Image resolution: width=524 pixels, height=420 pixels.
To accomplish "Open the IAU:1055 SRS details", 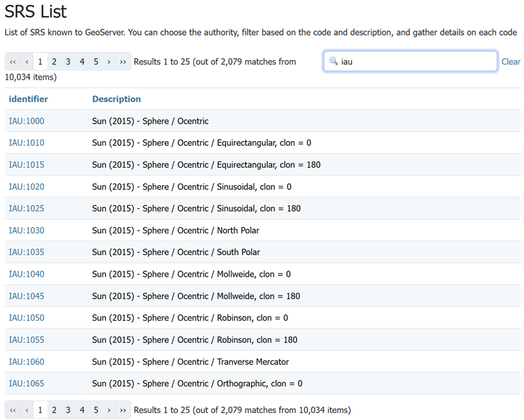I will (27, 340).
